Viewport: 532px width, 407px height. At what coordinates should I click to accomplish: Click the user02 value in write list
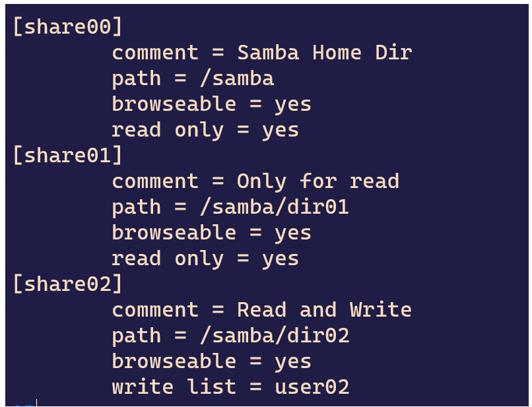coord(312,387)
